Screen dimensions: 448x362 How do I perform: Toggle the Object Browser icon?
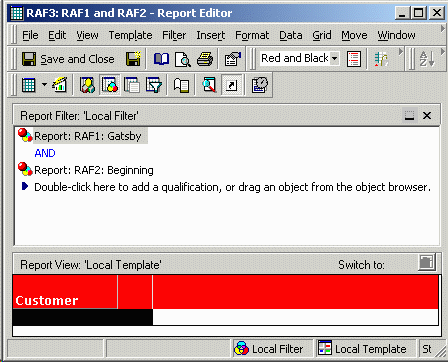click(x=87, y=85)
